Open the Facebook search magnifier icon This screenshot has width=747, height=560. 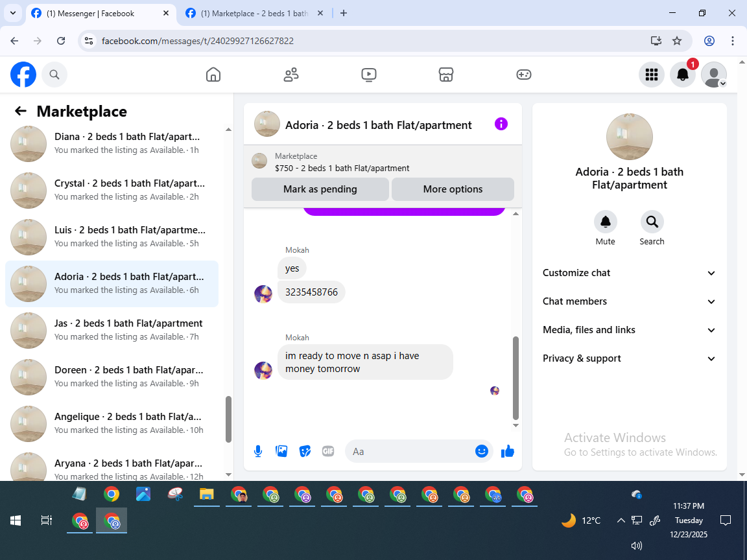tap(54, 75)
